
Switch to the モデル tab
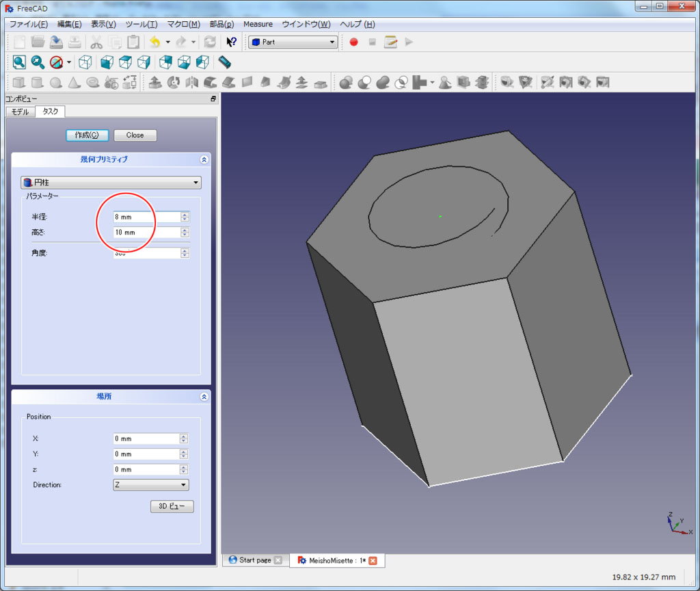click(20, 111)
